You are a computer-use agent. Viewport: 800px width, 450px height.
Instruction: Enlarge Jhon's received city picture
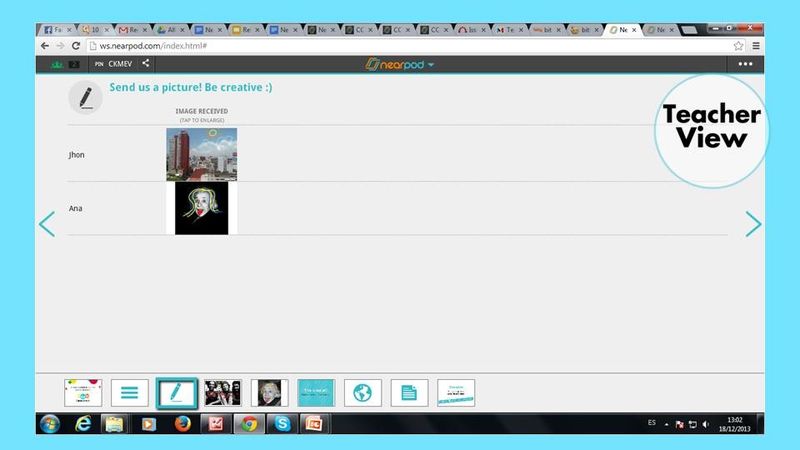[x=201, y=154]
